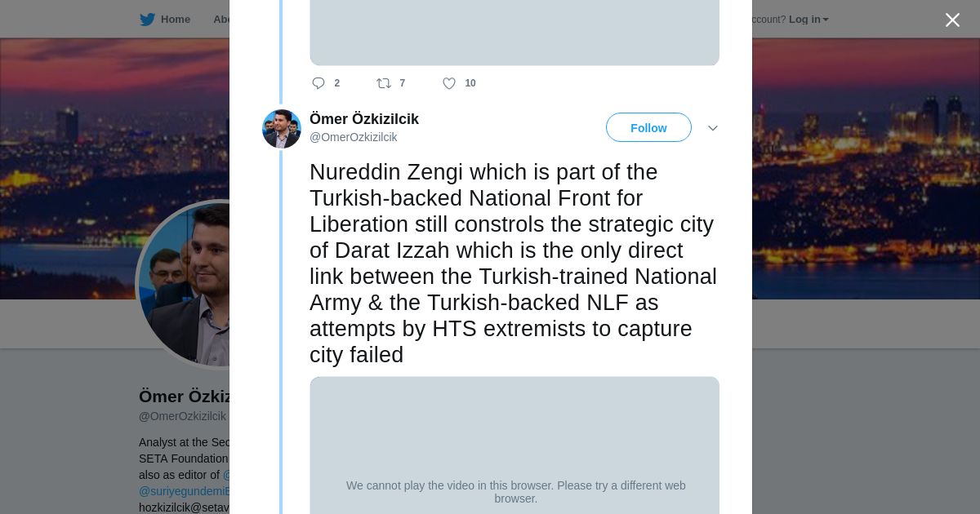This screenshot has width=980, height=514.
Task: Open the About menu item
Action: click(220, 20)
